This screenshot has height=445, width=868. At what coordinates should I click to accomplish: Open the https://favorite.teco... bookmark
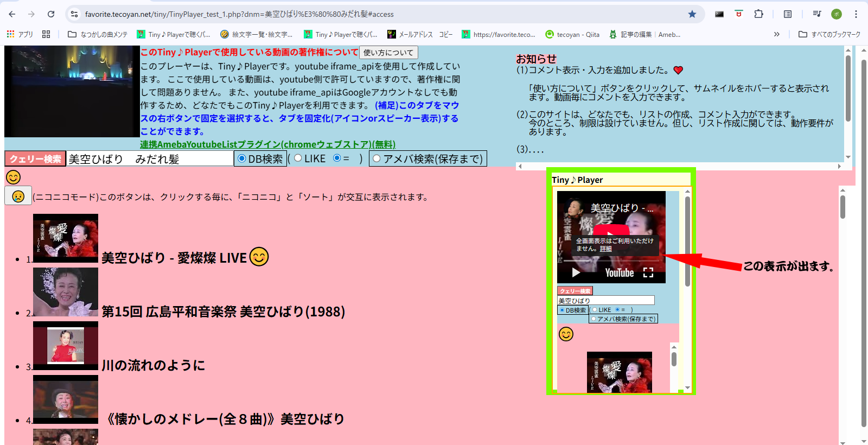point(499,34)
